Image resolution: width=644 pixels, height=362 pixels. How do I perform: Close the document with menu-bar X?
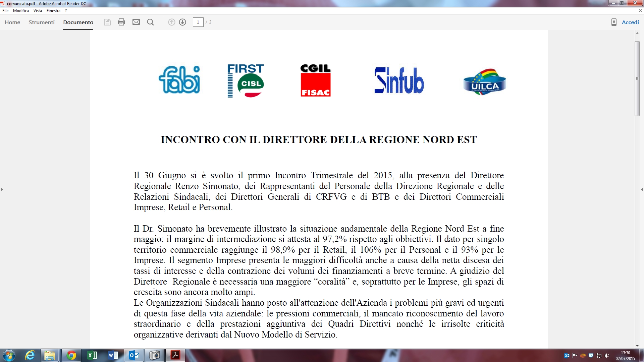click(640, 11)
